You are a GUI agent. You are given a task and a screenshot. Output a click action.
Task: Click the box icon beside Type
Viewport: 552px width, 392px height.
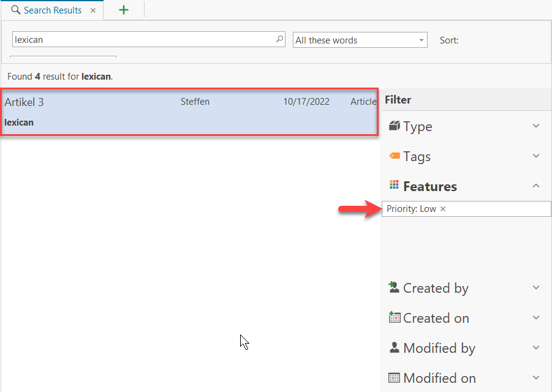click(395, 126)
